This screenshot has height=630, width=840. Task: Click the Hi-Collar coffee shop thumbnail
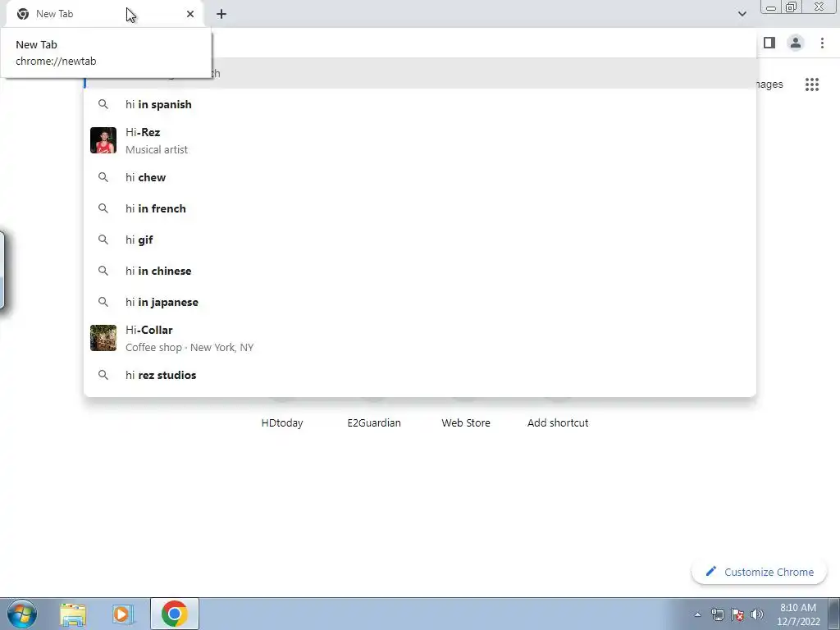(x=103, y=338)
